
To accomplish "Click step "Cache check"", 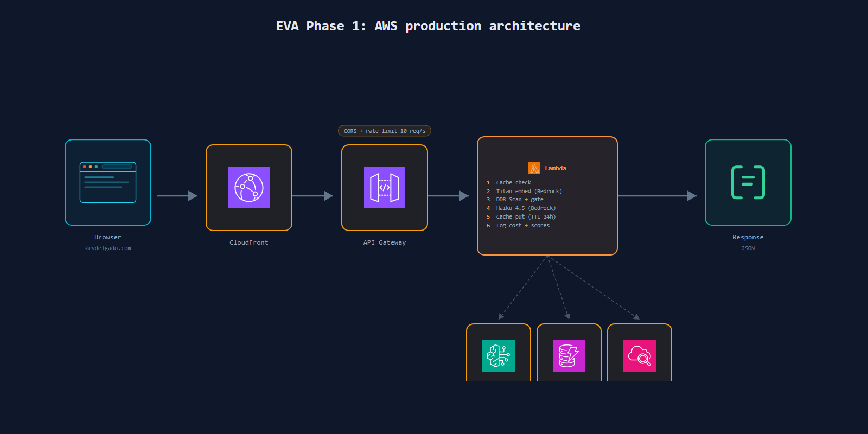I will (x=513, y=183).
